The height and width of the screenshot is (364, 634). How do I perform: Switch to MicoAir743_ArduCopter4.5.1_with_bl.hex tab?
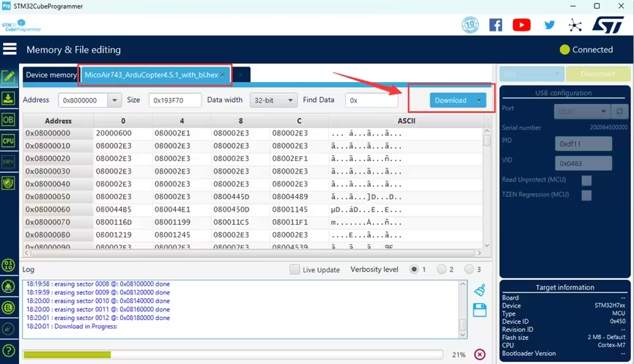pos(151,75)
